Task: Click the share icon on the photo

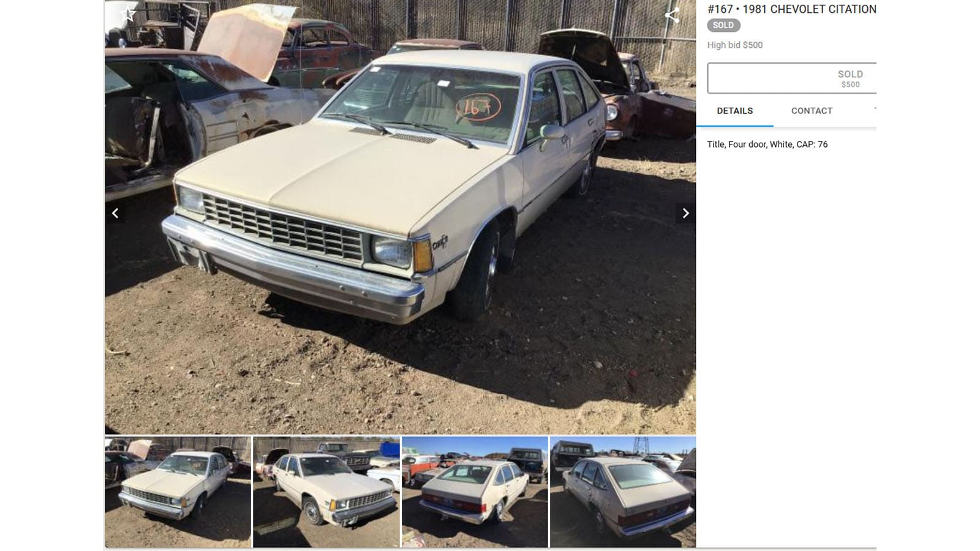Action: coord(672,16)
